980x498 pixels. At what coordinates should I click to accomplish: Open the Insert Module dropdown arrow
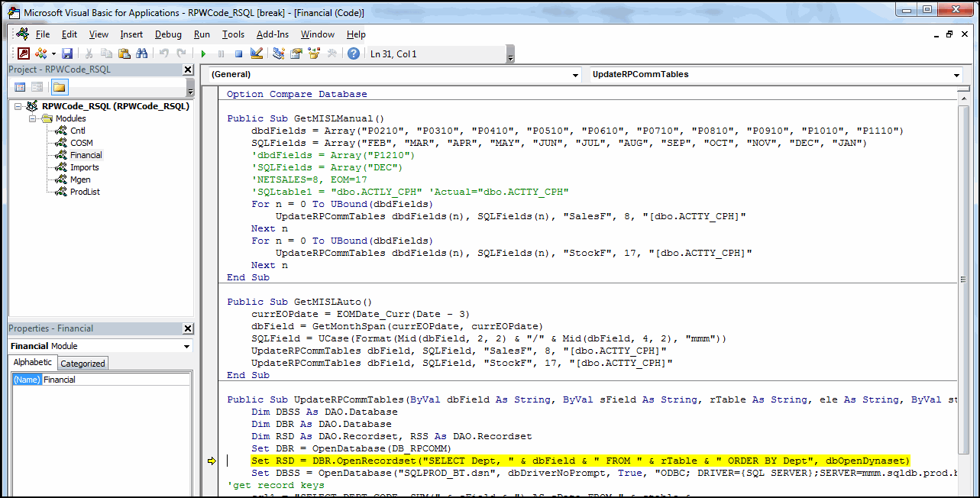click(53, 53)
